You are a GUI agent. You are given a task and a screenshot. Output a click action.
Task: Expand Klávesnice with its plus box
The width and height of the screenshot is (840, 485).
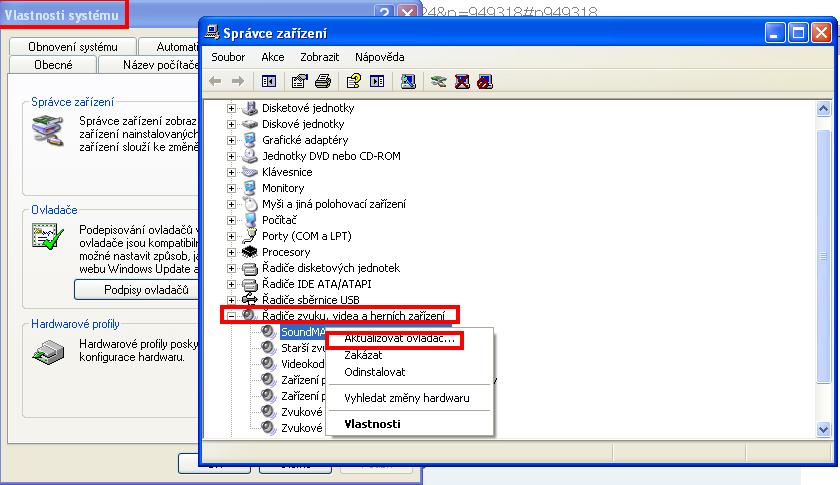[x=231, y=172]
